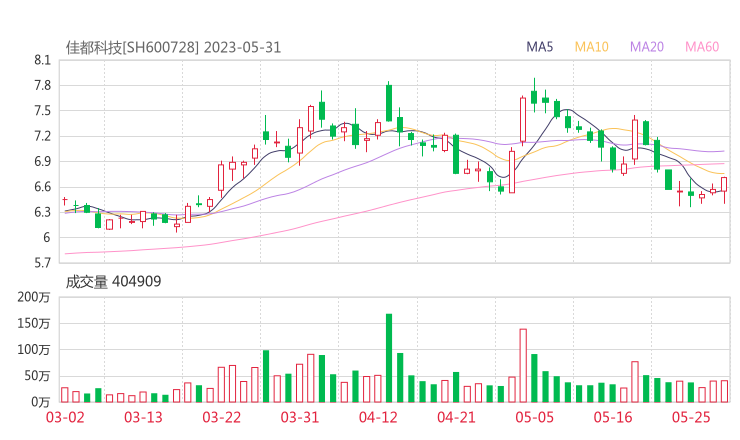Click the chart title 佳都科技[SH600728] 2023-05-31
The width and height of the screenshot is (740, 440).
click(x=173, y=48)
